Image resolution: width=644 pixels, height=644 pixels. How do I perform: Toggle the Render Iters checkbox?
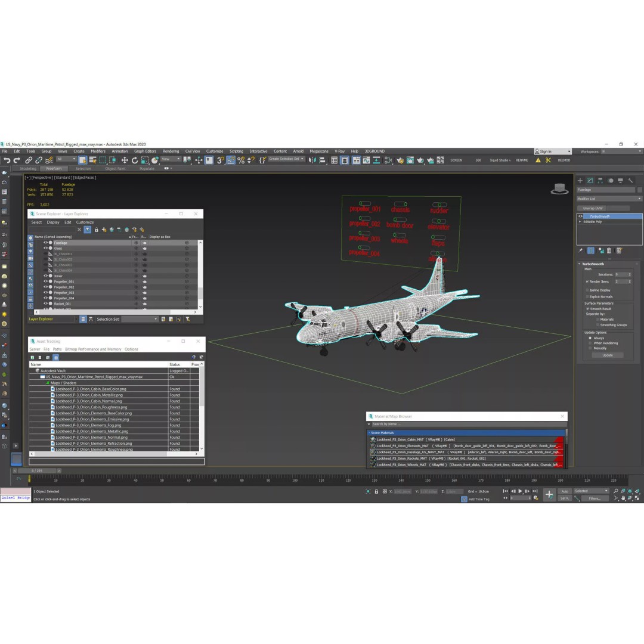(587, 281)
